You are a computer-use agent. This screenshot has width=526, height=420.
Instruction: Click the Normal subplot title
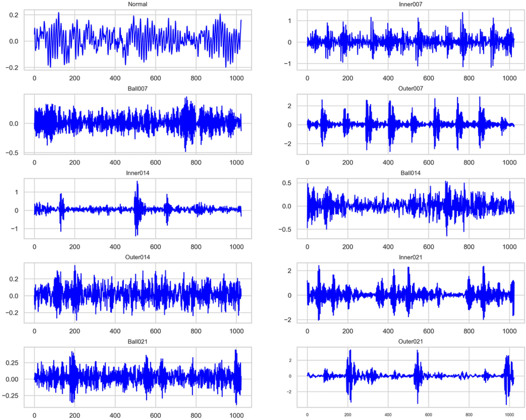[137, 4]
